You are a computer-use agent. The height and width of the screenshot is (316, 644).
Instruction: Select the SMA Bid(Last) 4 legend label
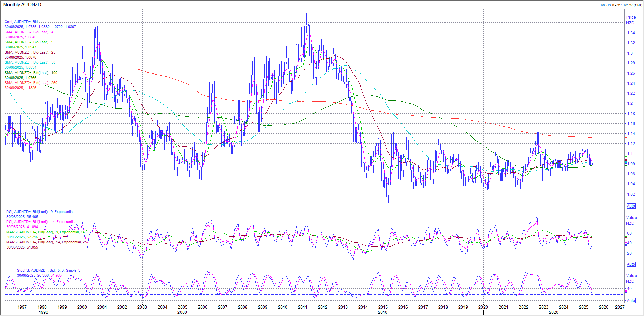point(29,32)
